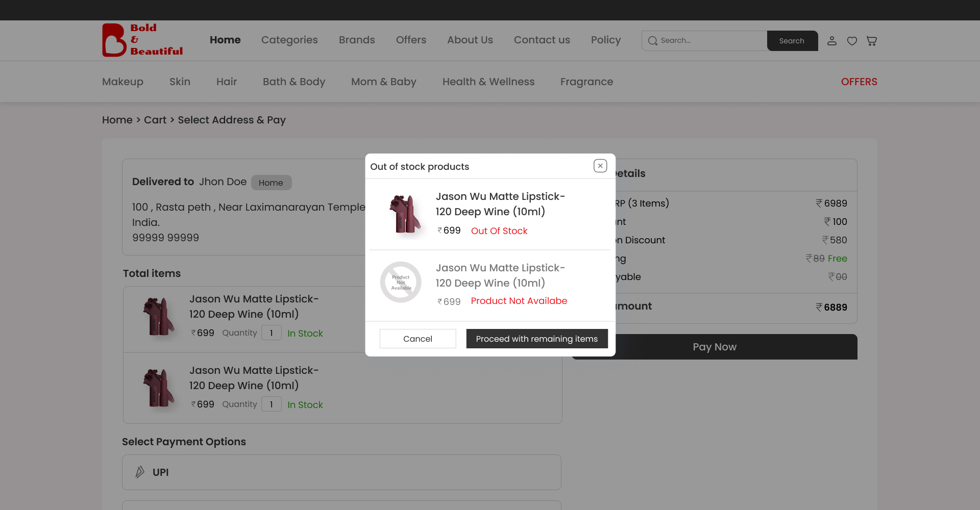The image size is (980, 510).
Task: Click the Total items heading
Action: click(x=152, y=273)
